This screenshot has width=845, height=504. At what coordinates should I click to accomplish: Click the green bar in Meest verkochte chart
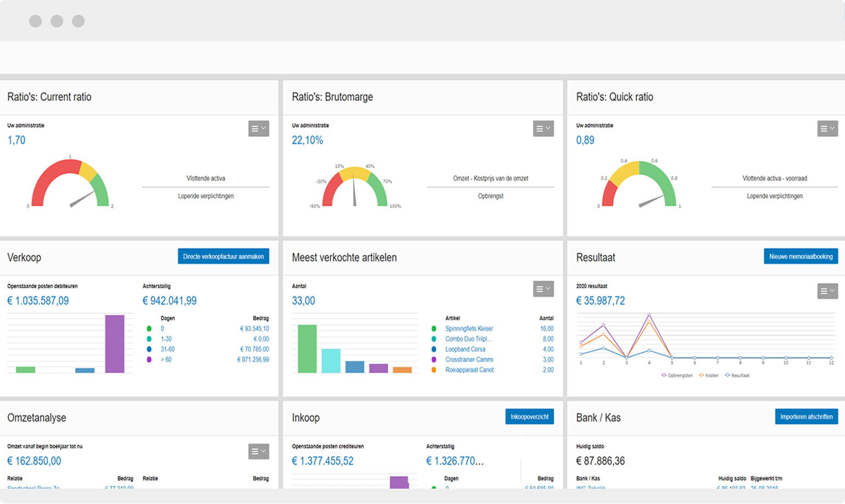(x=308, y=349)
